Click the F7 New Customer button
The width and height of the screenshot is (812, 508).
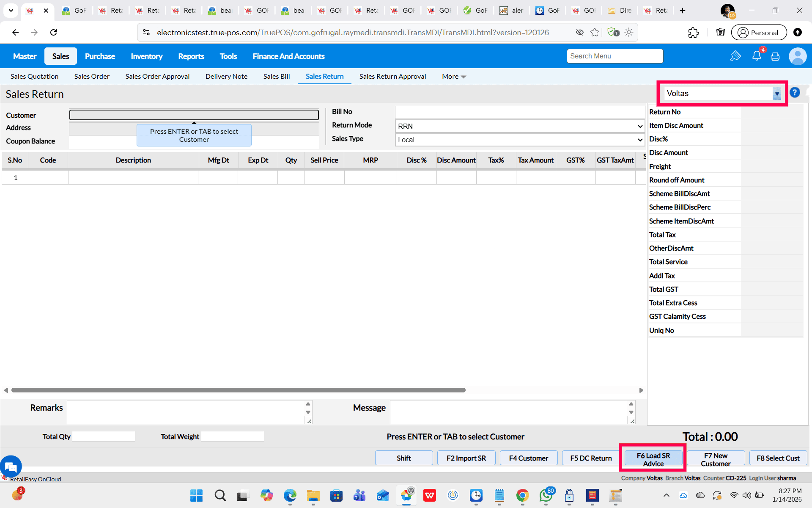click(x=716, y=459)
